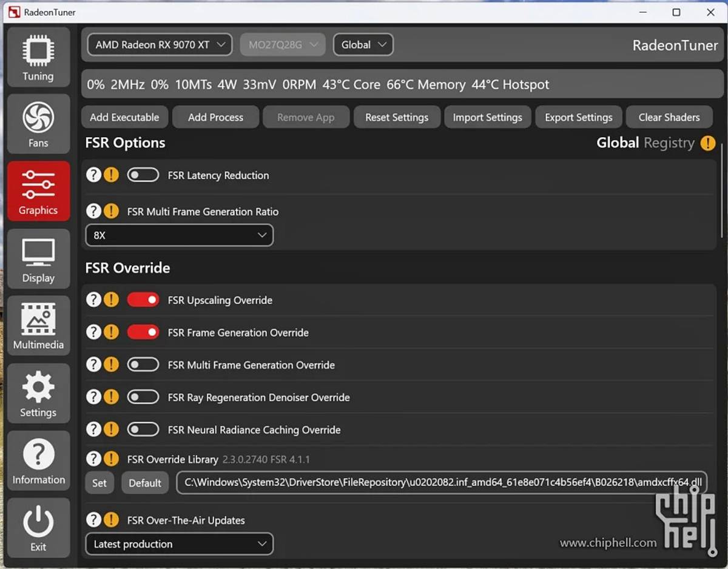Viewport: 728px width, 569px height.
Task: Click the Exit power icon
Action: click(x=38, y=522)
